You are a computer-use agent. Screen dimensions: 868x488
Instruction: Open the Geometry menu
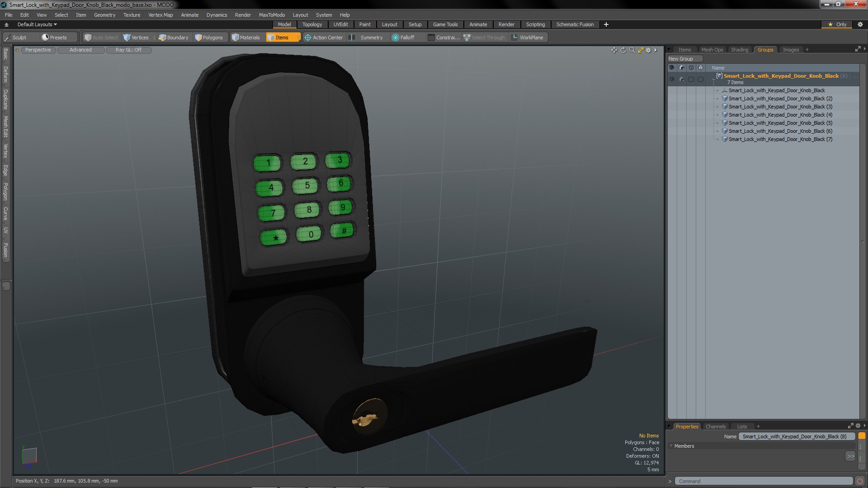click(x=104, y=15)
